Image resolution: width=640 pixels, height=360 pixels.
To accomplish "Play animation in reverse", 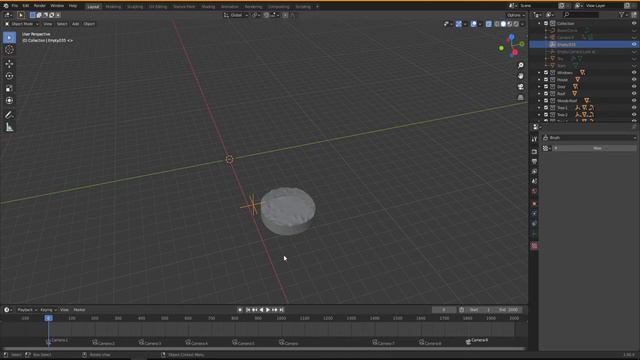I will point(261,310).
